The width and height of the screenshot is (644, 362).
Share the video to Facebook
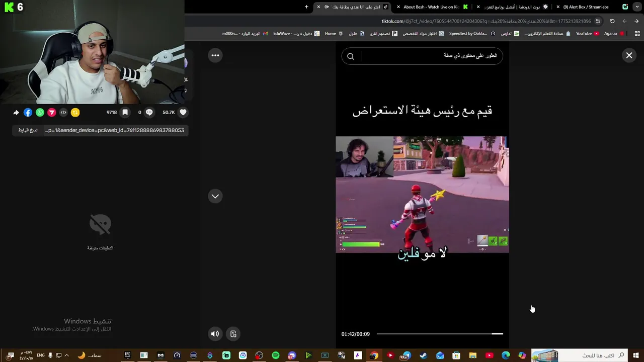click(x=28, y=113)
